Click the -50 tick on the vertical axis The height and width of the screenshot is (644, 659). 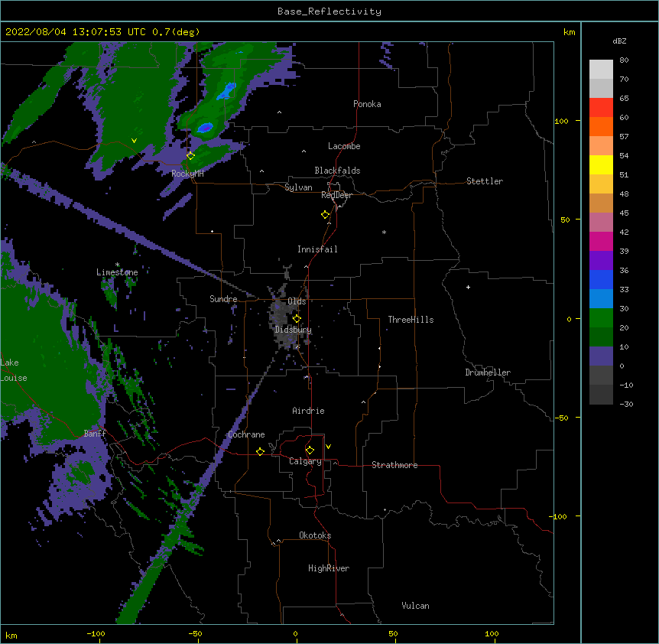point(561,418)
